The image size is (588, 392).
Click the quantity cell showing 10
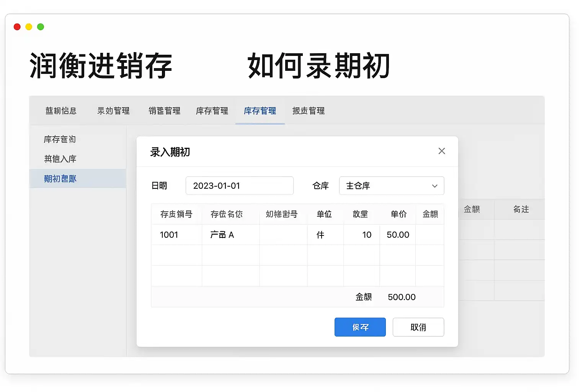pos(361,235)
